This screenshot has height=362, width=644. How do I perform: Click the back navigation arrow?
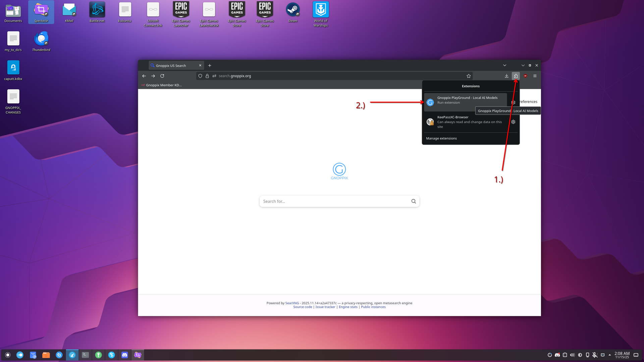point(144,76)
